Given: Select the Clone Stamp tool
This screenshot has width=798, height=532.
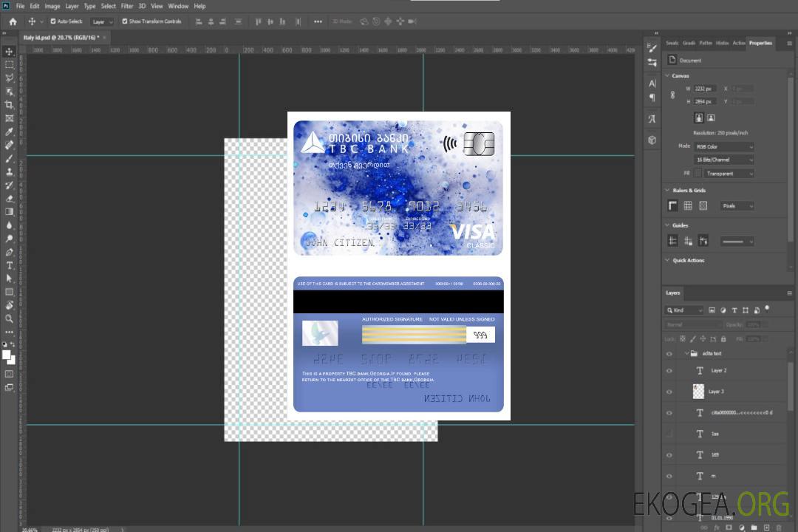Looking at the screenshot, I should pos(9,172).
